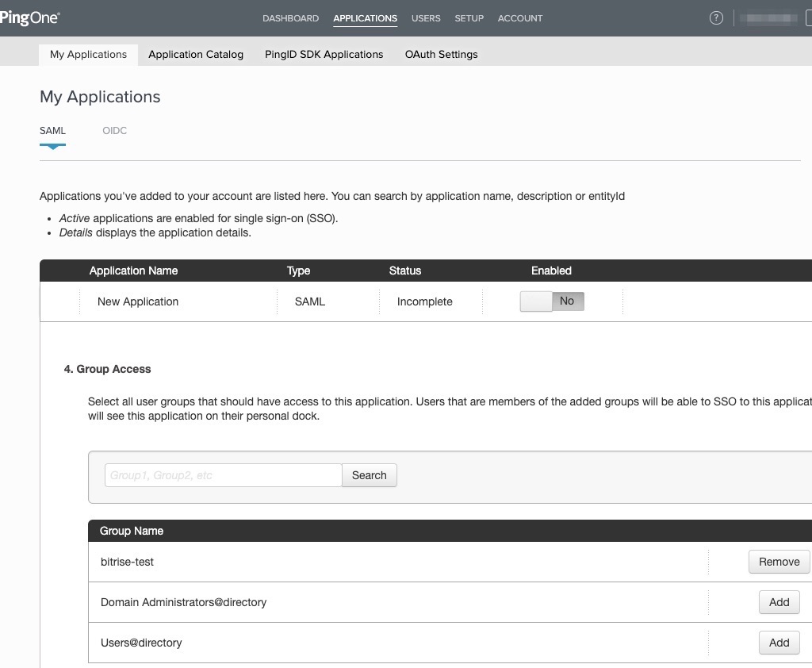Select the SAML tab
The image size is (812, 668).
point(52,130)
